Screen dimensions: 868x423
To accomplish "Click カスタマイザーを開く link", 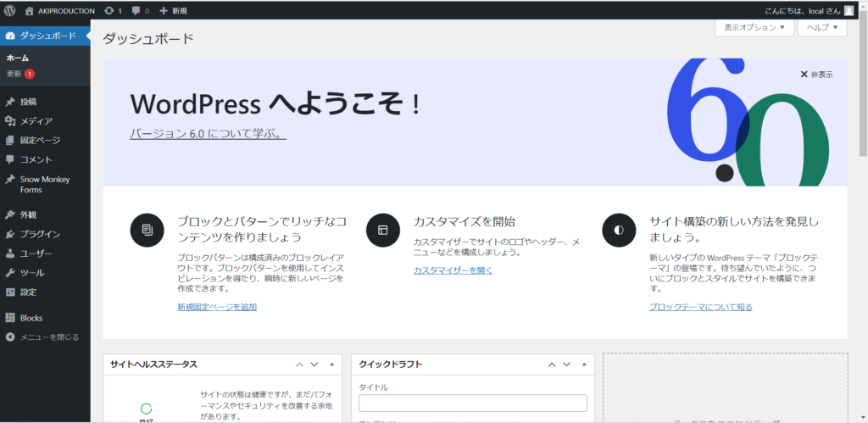I will pos(453,270).
